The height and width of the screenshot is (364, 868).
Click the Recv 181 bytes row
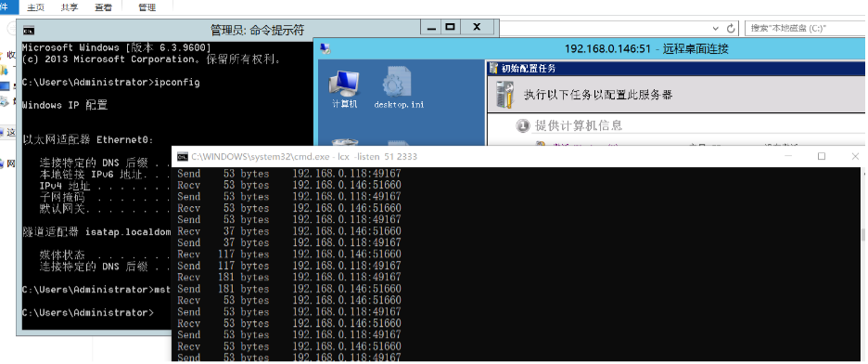tap(289, 277)
